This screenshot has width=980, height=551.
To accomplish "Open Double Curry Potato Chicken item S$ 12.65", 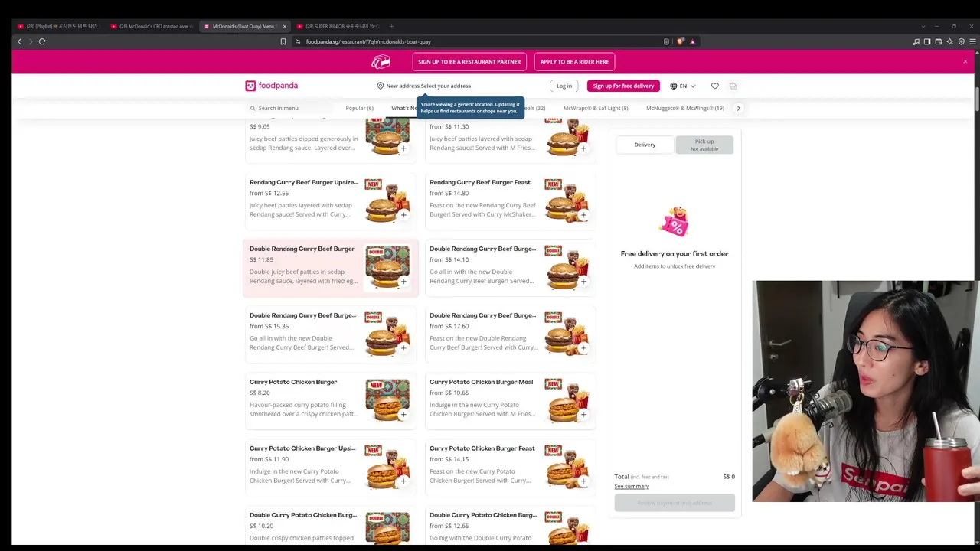I will pyautogui.click(x=510, y=527).
